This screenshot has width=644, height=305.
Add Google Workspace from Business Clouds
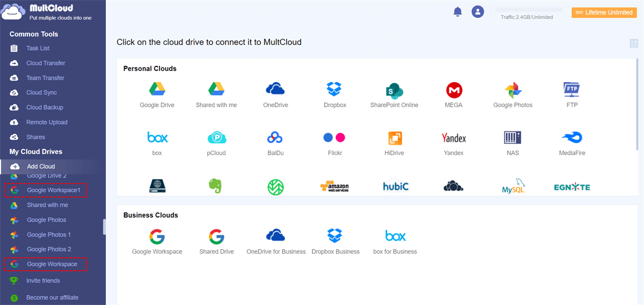pyautogui.click(x=157, y=241)
